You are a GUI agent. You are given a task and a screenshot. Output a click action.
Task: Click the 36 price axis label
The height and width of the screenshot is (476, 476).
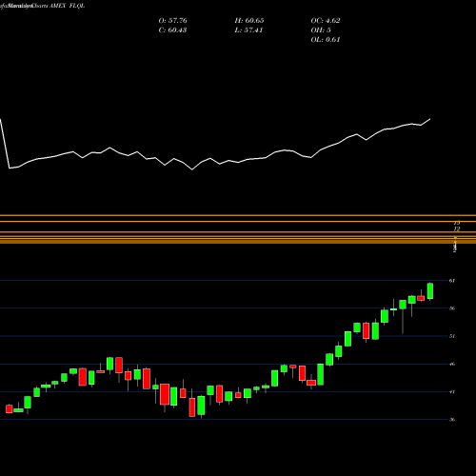pyautogui.click(x=452, y=420)
